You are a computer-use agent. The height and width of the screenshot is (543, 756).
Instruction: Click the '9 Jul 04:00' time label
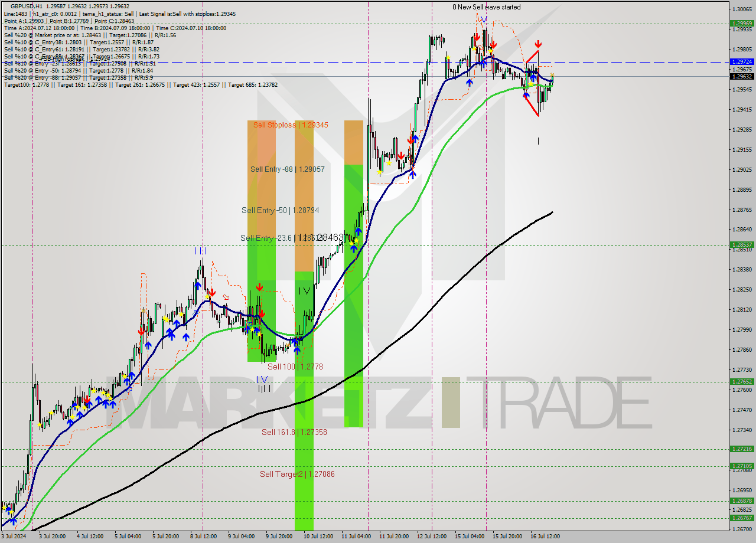pyautogui.click(x=241, y=537)
